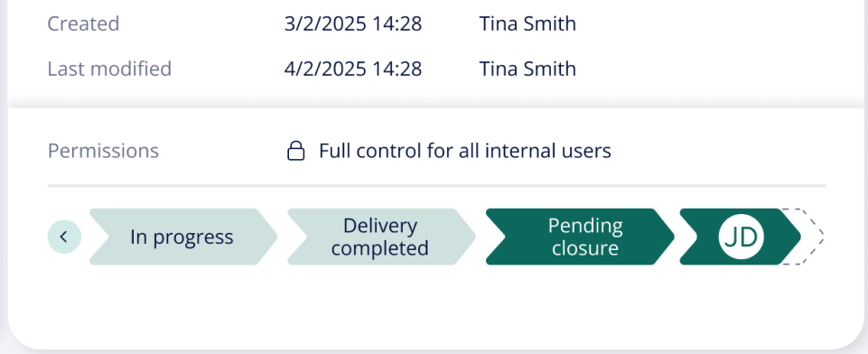Click the lock icon next to Permissions
Viewport: 868px width, 354px height.
296,151
